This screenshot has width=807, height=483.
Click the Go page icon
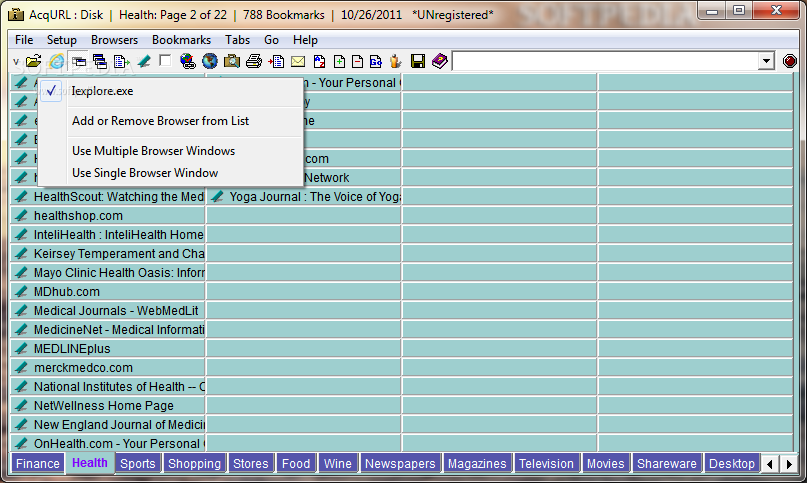pyautogui.click(x=376, y=62)
